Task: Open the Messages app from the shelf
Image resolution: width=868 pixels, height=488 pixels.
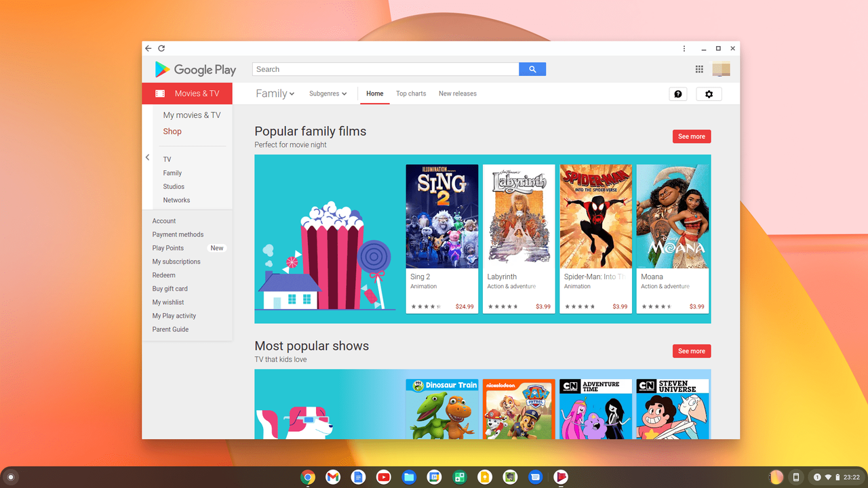Action: pos(535,477)
